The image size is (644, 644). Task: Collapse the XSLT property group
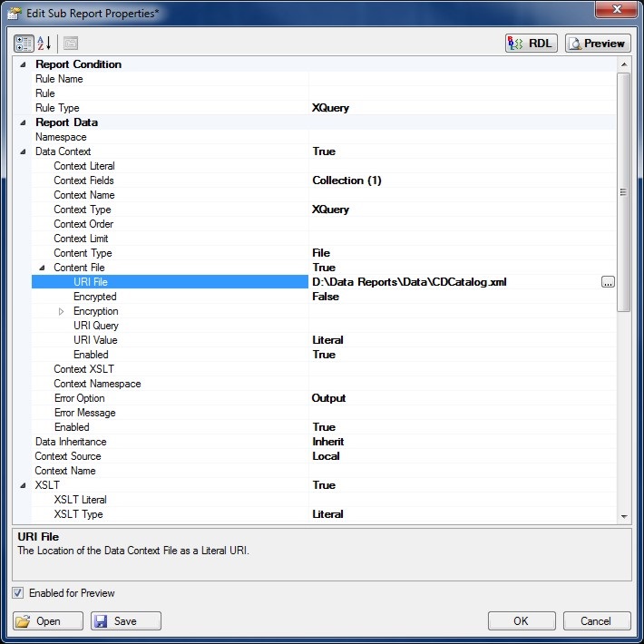pyautogui.click(x=22, y=485)
